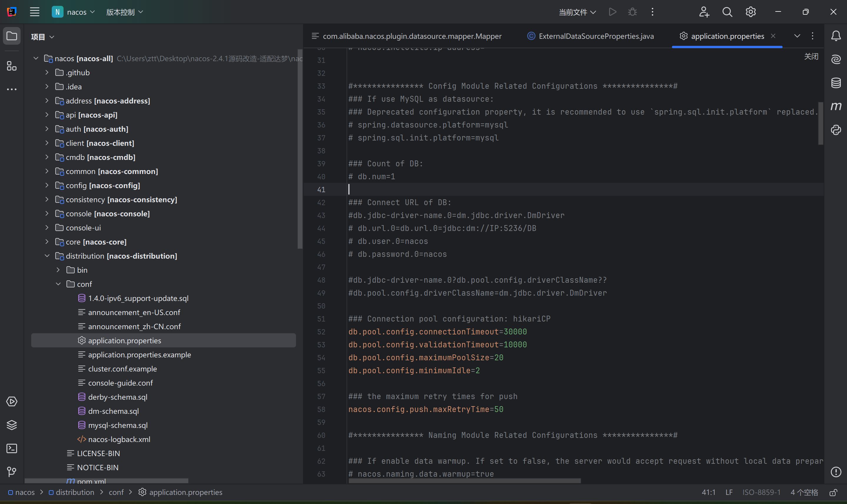Toggle the read-only lock in status bar
The image size is (847, 504).
click(x=833, y=493)
